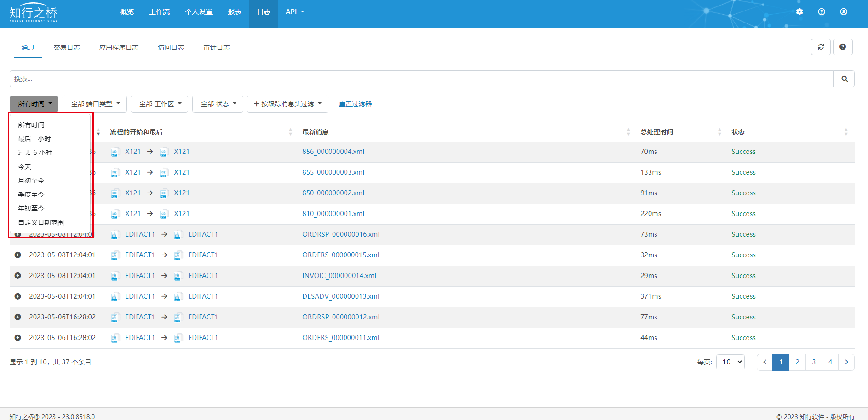Viewport: 868px width, 420px height.
Task: Open the 全部 工作区 dropdown
Action: (x=160, y=104)
